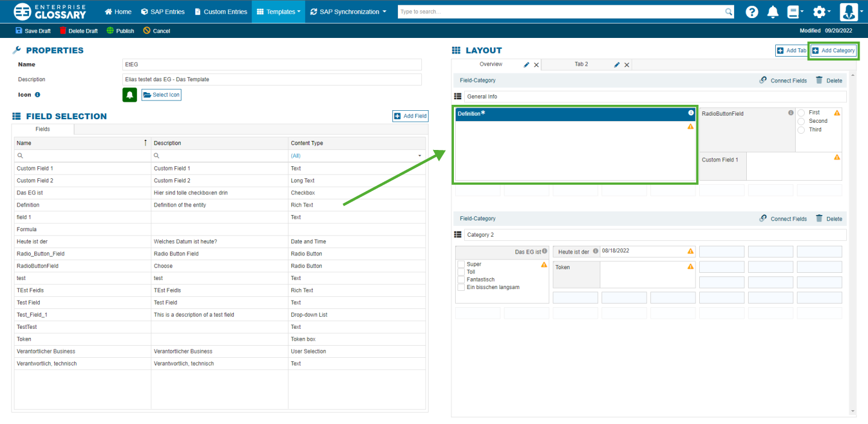Open the notifications bell icon
Viewport: 868px width, 424px height.
[772, 12]
